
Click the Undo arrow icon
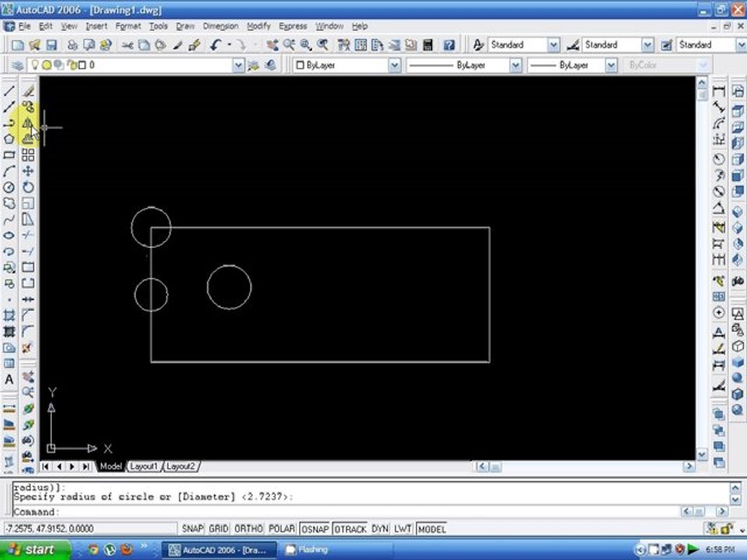pyautogui.click(x=216, y=45)
